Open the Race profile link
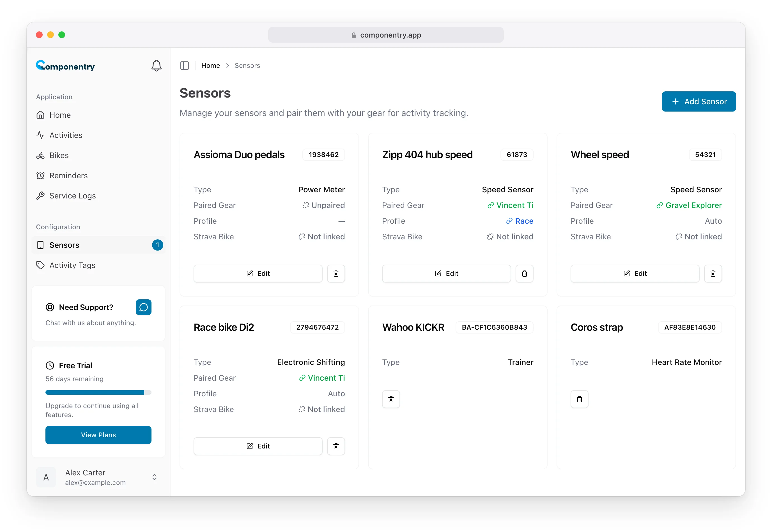Screen dimensions: 772x532 520,221
